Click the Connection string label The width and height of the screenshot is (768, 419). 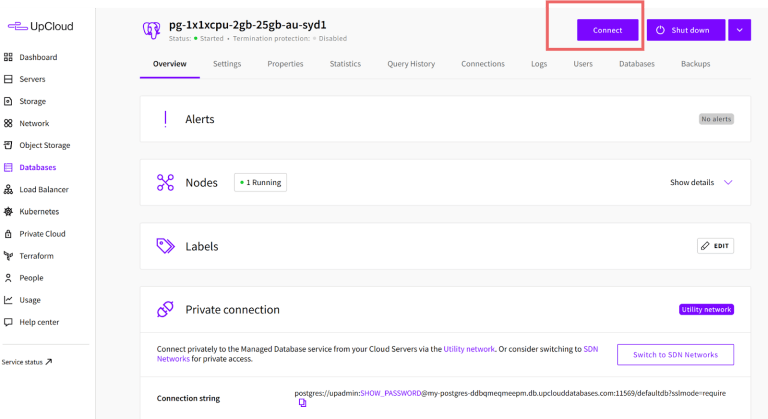188,398
